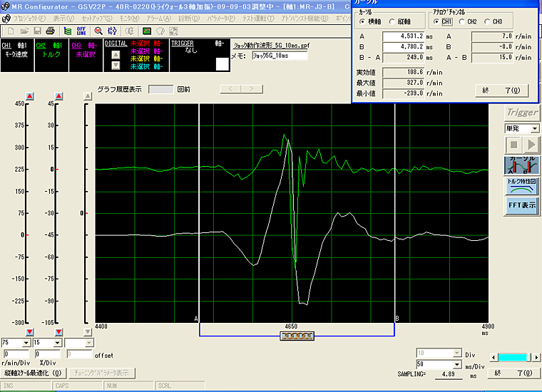Click the cyan horizontal scrollbar thumb
This screenshot has width=542, height=392.
click(x=512, y=357)
